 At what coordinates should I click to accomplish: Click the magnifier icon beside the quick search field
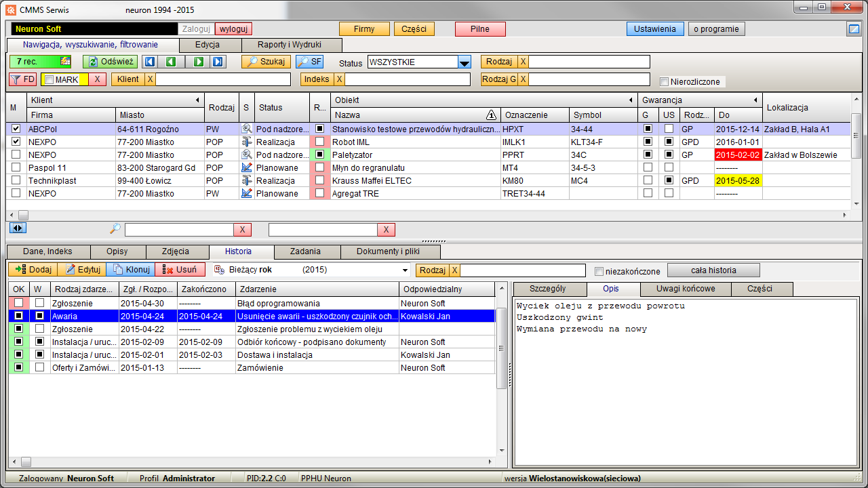pos(116,230)
